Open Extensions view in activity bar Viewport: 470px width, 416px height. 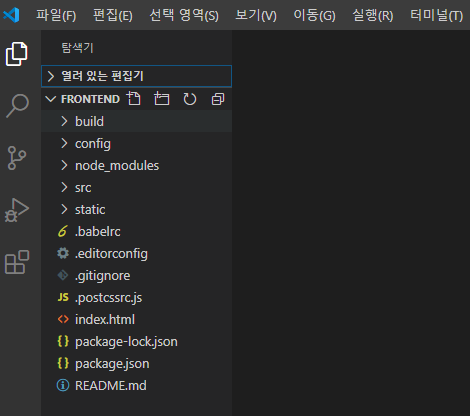click(x=17, y=262)
